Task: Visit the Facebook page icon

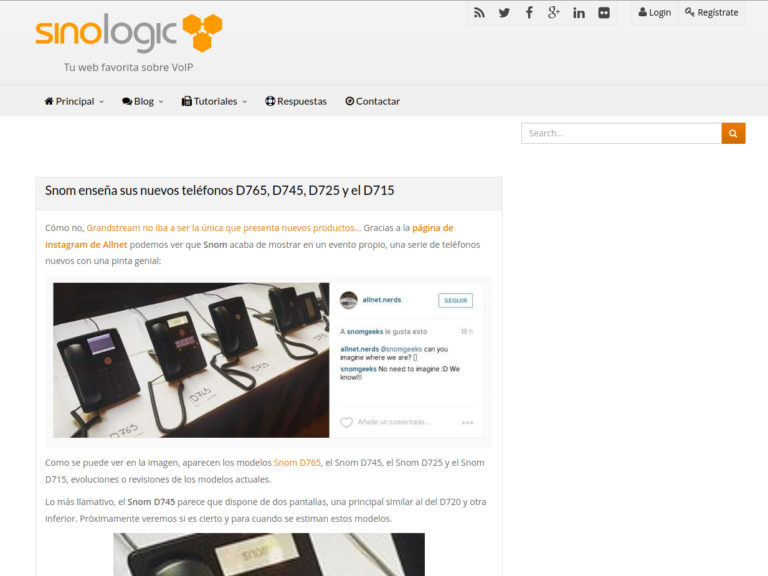Action: (x=529, y=13)
